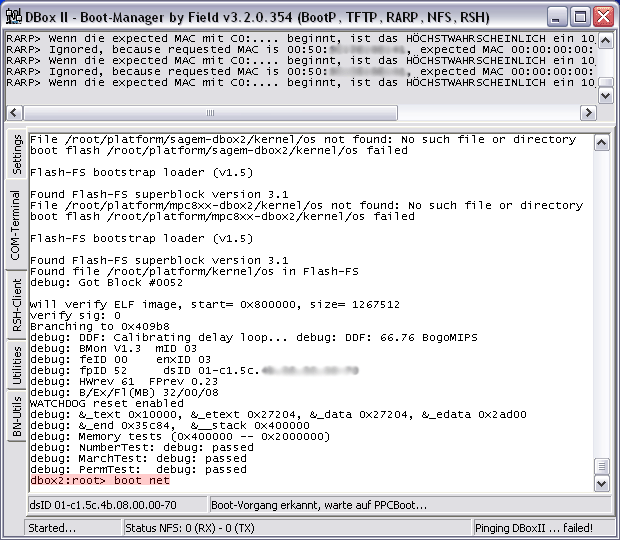Click 'debug: HWrev 61 FPrev 0.23' line

pyautogui.click(x=124, y=381)
